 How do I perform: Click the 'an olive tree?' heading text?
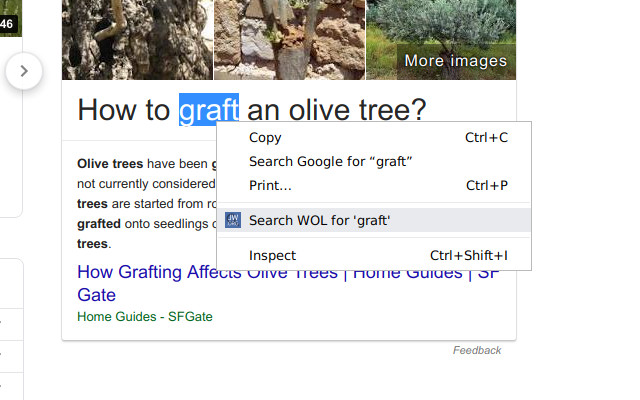[x=337, y=110]
